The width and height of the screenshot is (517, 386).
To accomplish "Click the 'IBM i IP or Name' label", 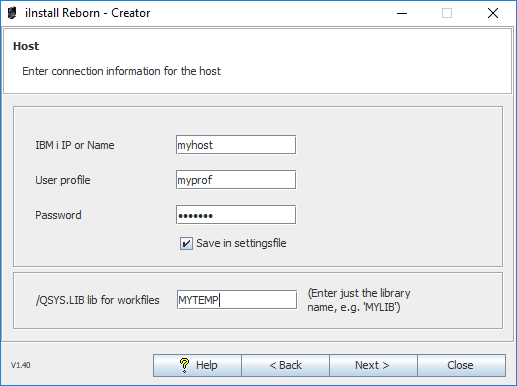I will pos(75,145).
